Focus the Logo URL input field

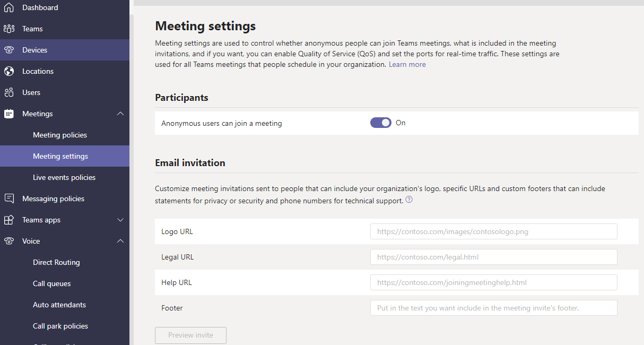pyautogui.click(x=494, y=231)
